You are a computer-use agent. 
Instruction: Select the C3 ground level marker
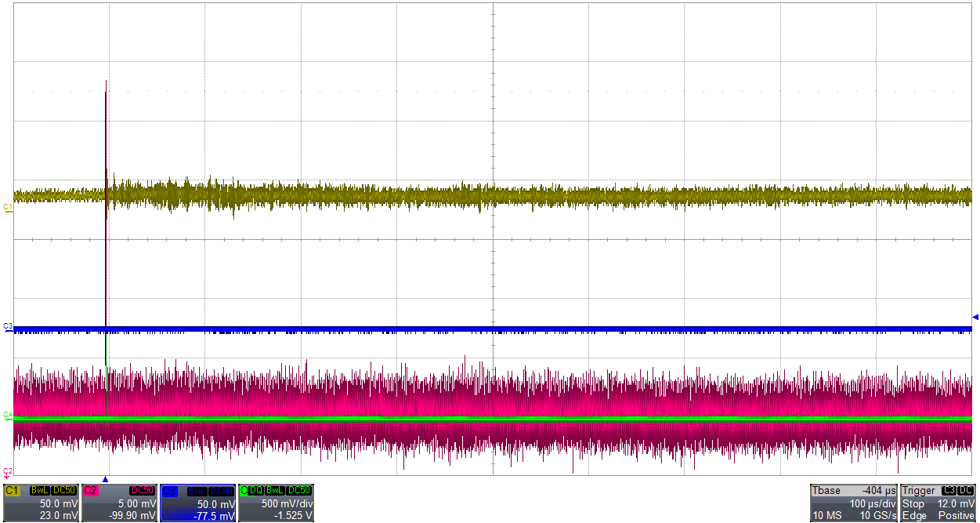pos(8,326)
